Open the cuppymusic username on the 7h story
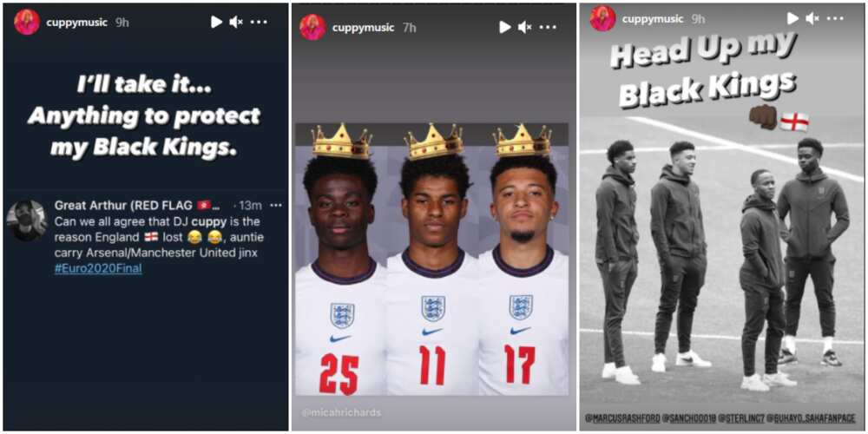Viewport: 868px width, 434px height. [x=363, y=28]
